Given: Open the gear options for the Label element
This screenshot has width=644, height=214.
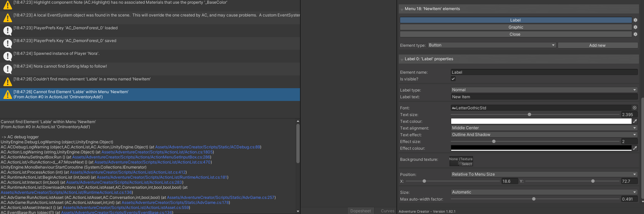Looking at the screenshot, I should [x=635, y=20].
